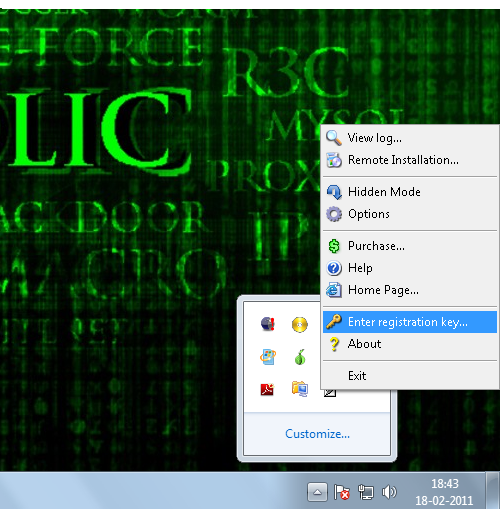Click the blue question mark Help icon
The image size is (503, 509).
(x=334, y=268)
